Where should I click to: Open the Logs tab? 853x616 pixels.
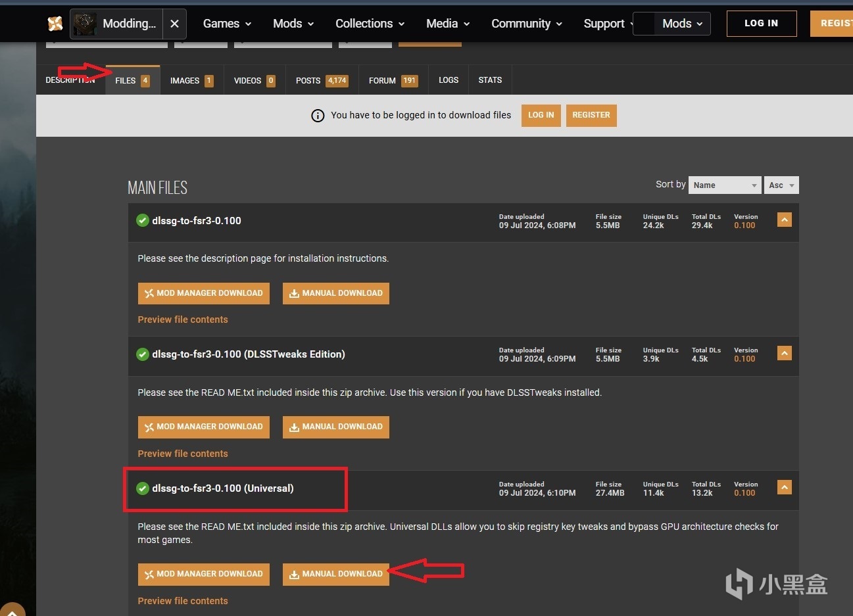pyautogui.click(x=449, y=80)
